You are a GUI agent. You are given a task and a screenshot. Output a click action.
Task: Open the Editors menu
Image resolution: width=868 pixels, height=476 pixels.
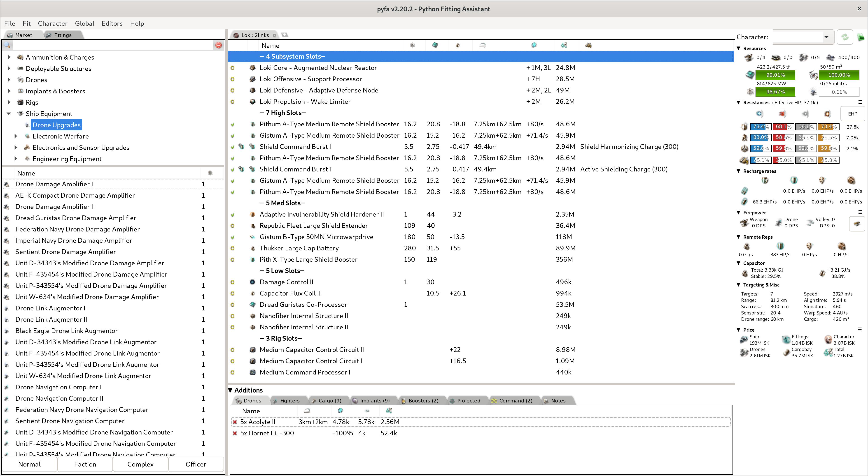pyautogui.click(x=112, y=23)
